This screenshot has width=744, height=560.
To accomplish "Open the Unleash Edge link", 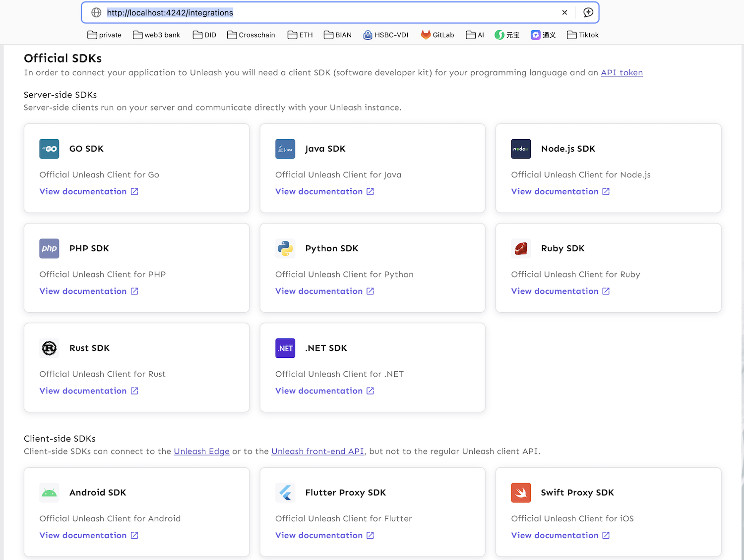I will (201, 451).
